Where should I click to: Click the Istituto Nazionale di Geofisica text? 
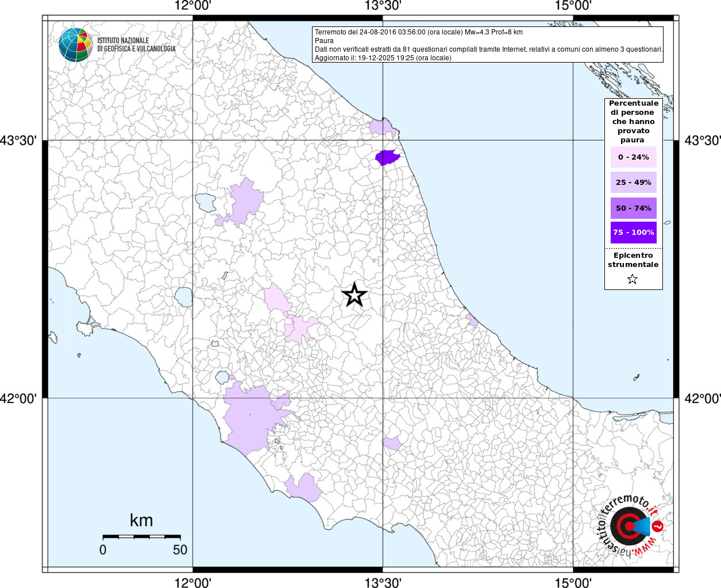[136, 45]
